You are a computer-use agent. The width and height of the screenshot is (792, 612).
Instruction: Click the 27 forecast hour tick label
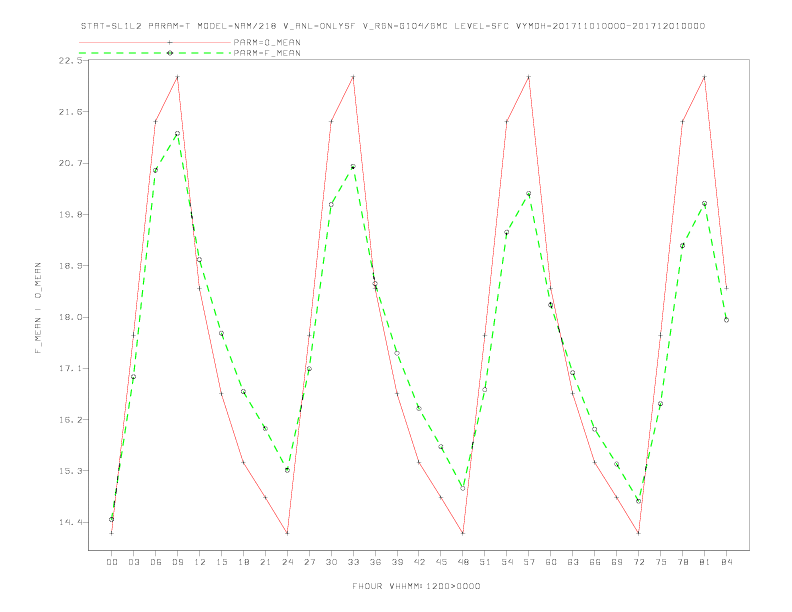pos(309,562)
